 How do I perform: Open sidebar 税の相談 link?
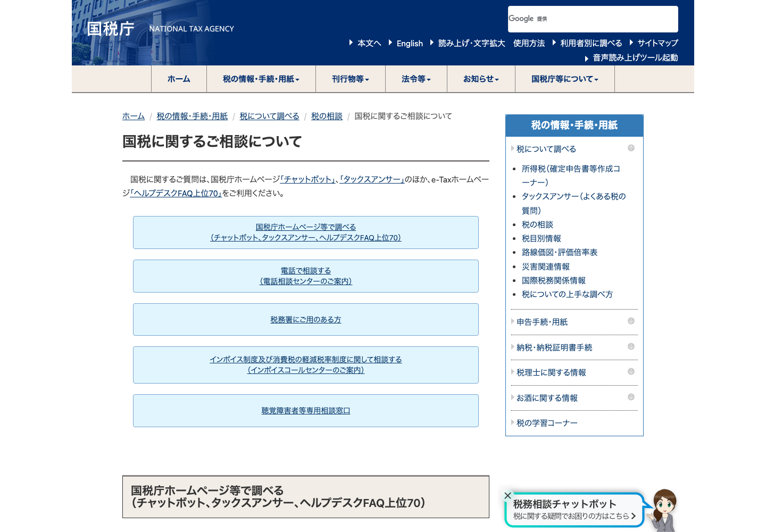(537, 225)
